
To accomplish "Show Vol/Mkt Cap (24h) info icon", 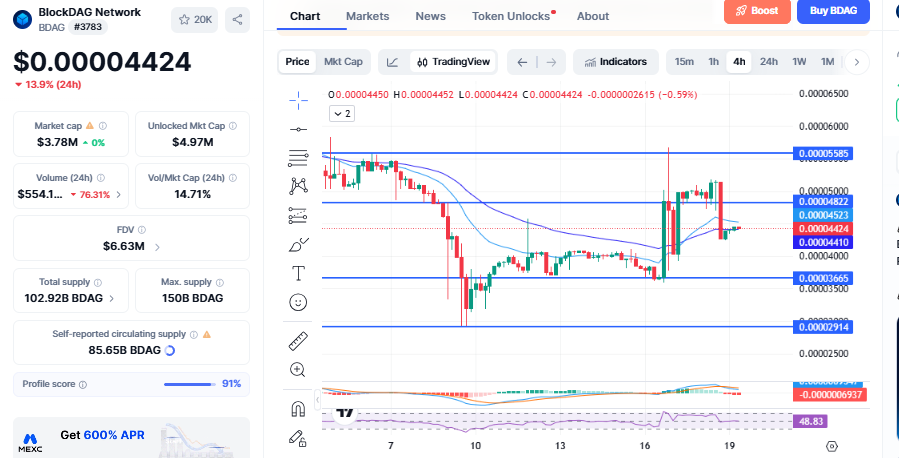I will point(233,178).
